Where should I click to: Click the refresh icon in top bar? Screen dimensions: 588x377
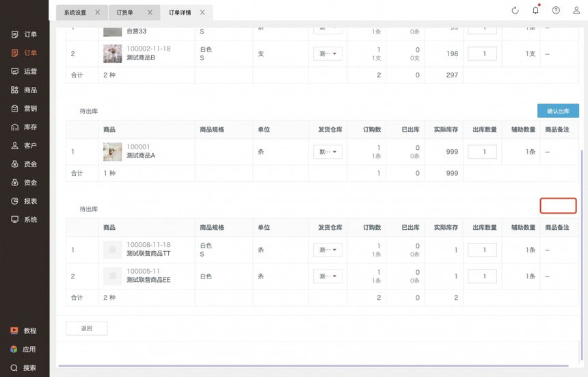tap(515, 10)
